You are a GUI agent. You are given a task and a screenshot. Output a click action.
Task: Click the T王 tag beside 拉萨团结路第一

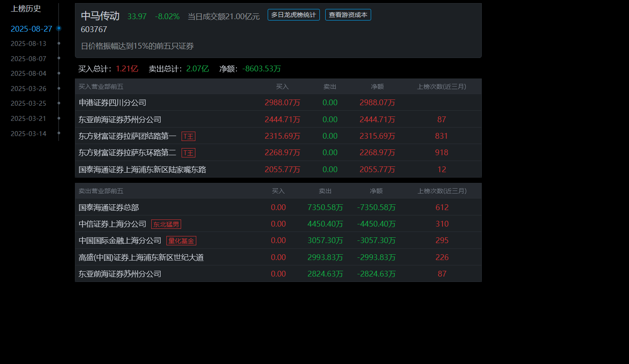click(x=188, y=136)
